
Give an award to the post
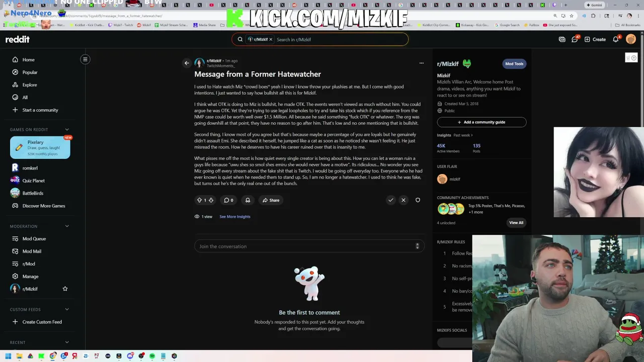click(x=248, y=200)
